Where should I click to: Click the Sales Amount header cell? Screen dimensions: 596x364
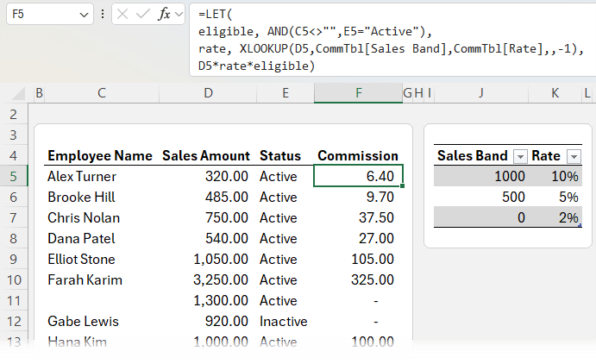coord(206,156)
